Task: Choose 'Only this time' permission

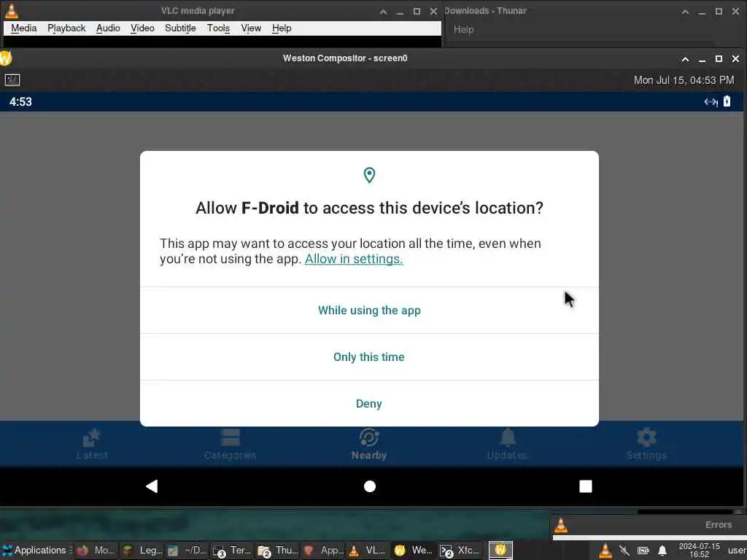Action: pyautogui.click(x=369, y=357)
